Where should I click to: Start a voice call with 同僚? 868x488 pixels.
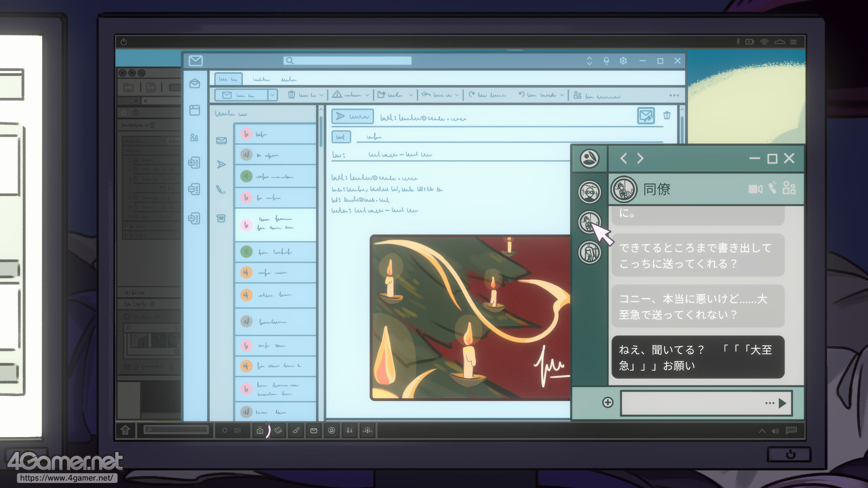pos(773,188)
